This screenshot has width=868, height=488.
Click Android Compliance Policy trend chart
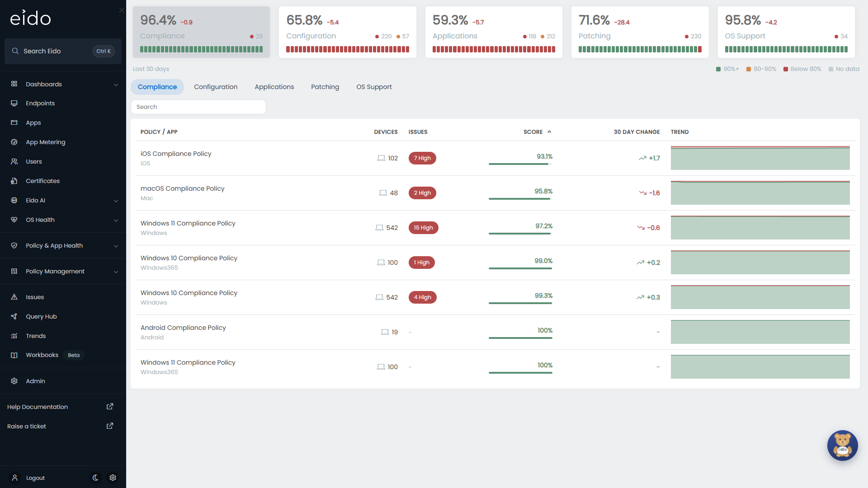(760, 332)
